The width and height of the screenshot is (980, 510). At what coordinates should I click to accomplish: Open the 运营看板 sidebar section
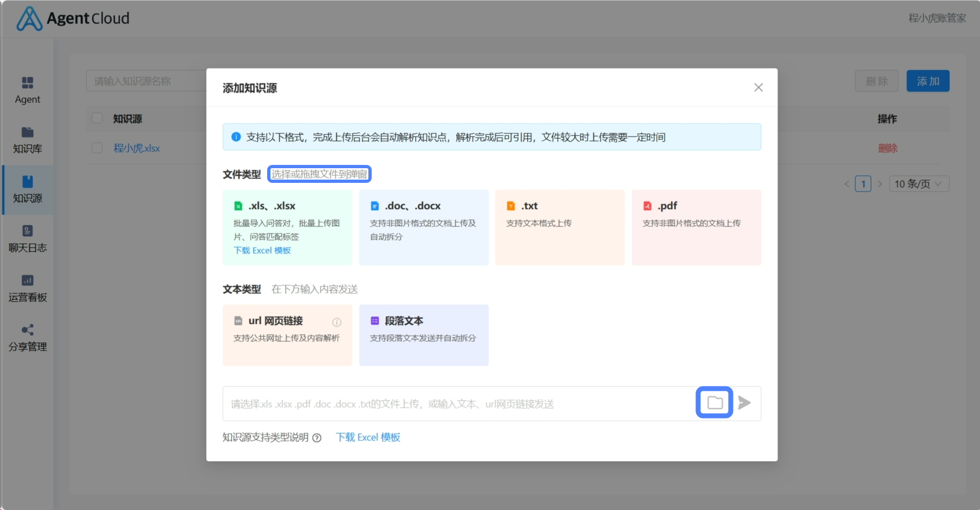click(x=27, y=289)
